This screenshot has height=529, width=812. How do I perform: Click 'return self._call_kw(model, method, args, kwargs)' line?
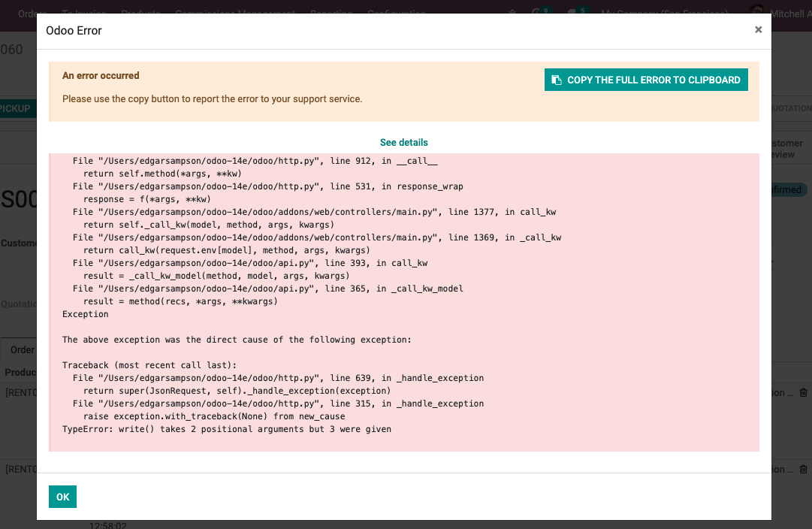pyautogui.click(x=209, y=225)
